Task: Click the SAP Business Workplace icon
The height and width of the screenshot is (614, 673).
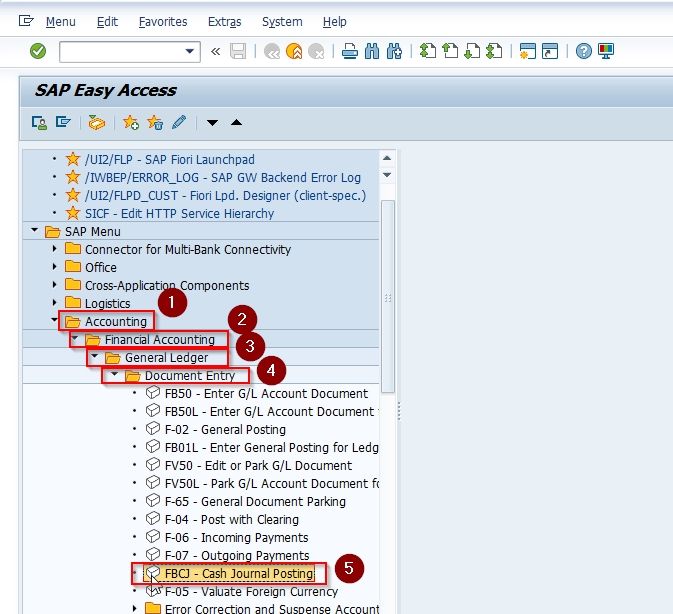Action: [97, 123]
